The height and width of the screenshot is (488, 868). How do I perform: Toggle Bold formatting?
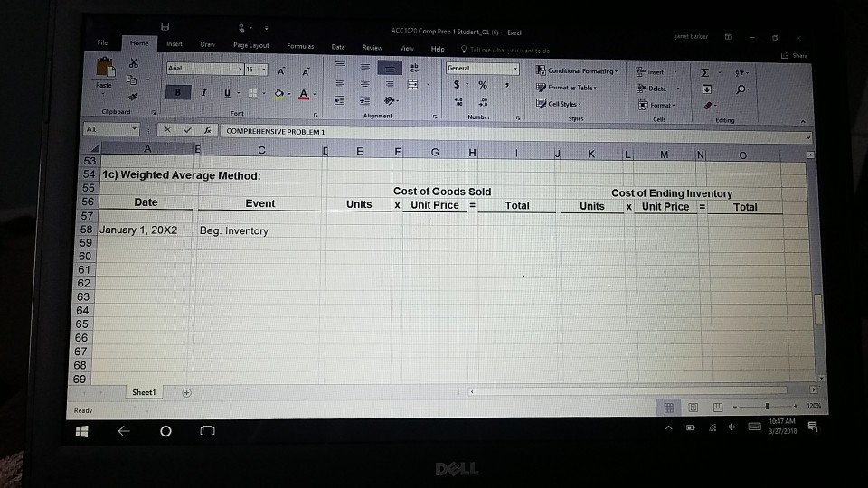[x=178, y=92]
